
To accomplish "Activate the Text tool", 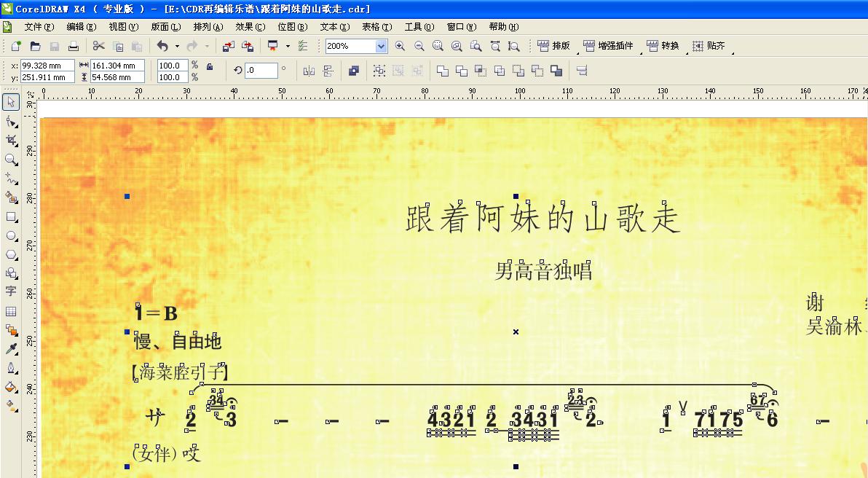I will pyautogui.click(x=10, y=291).
